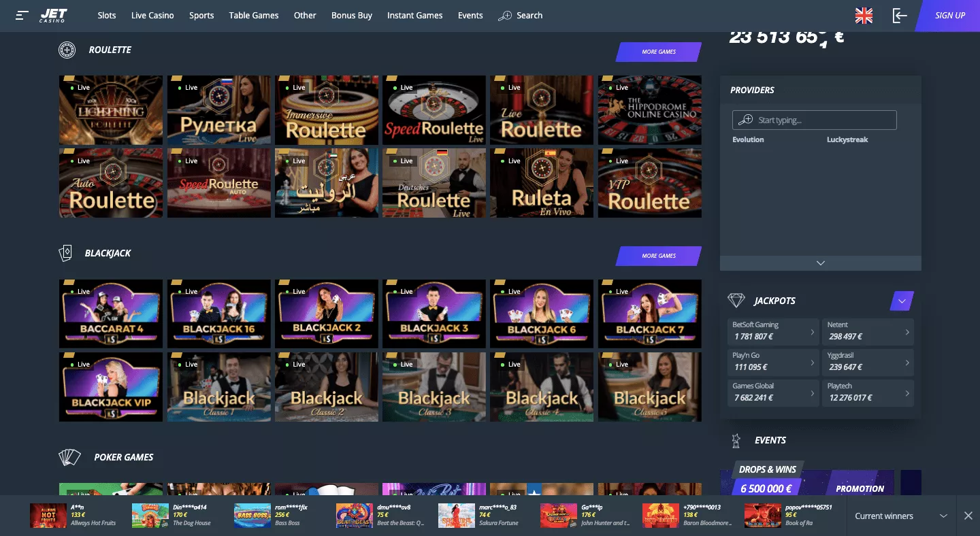The height and width of the screenshot is (536, 980).
Task: Open the Current winners dropdown
Action: 943,516
